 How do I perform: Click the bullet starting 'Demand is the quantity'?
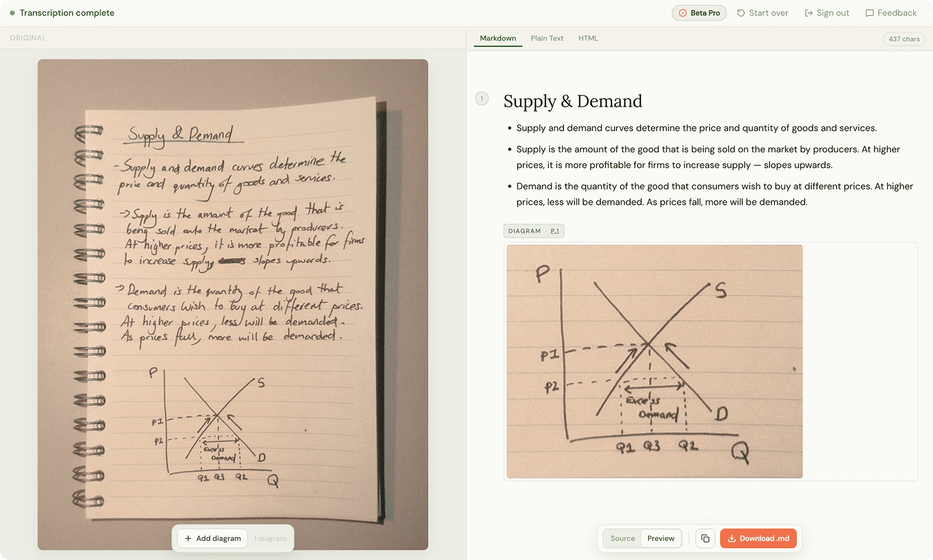pos(715,194)
